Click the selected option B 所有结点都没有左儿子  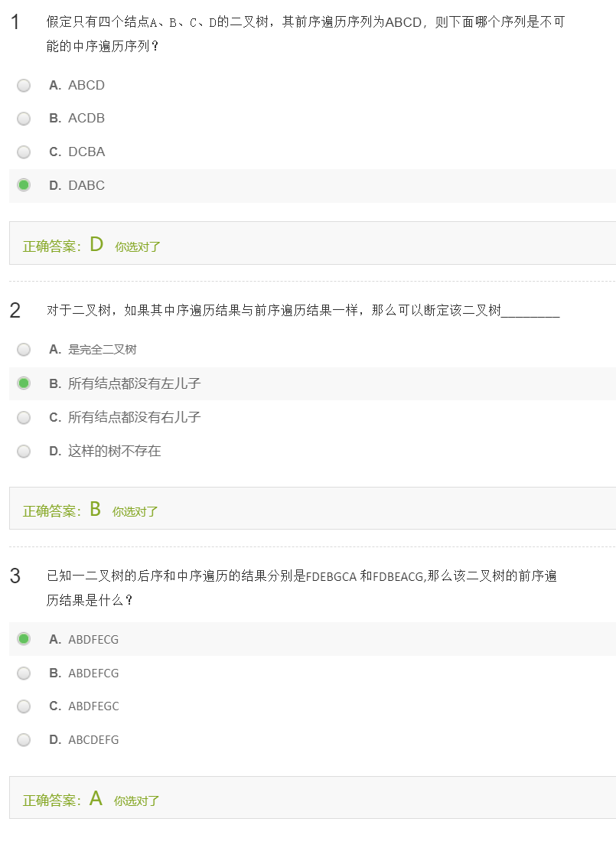click(x=24, y=383)
